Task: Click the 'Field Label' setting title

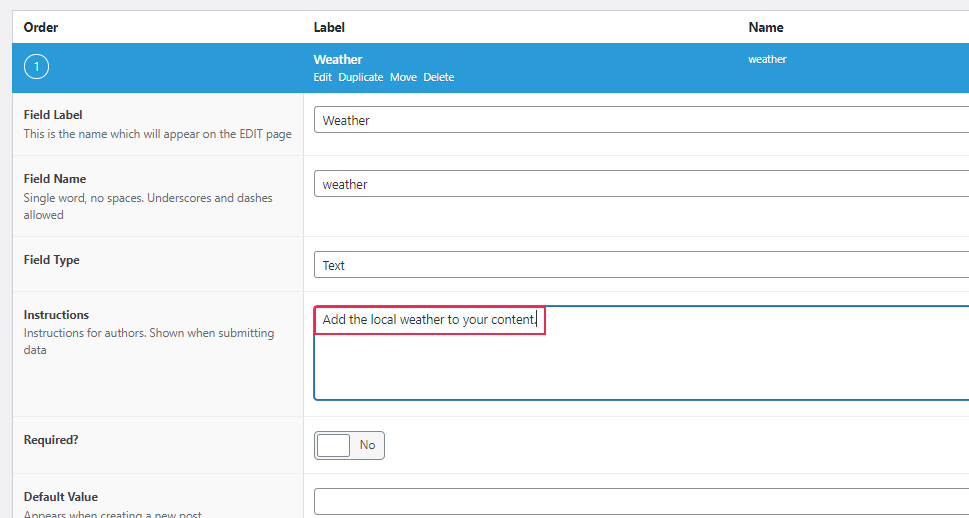Action: point(53,114)
